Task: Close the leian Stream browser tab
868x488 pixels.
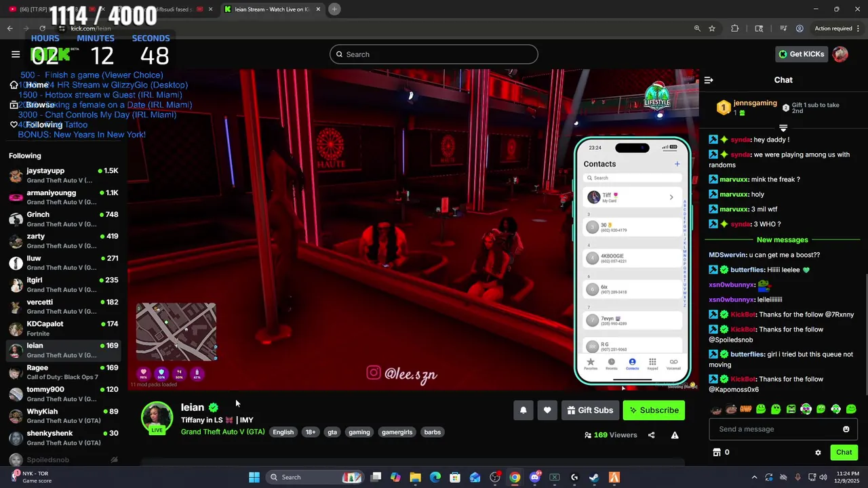Action: pyautogui.click(x=318, y=9)
